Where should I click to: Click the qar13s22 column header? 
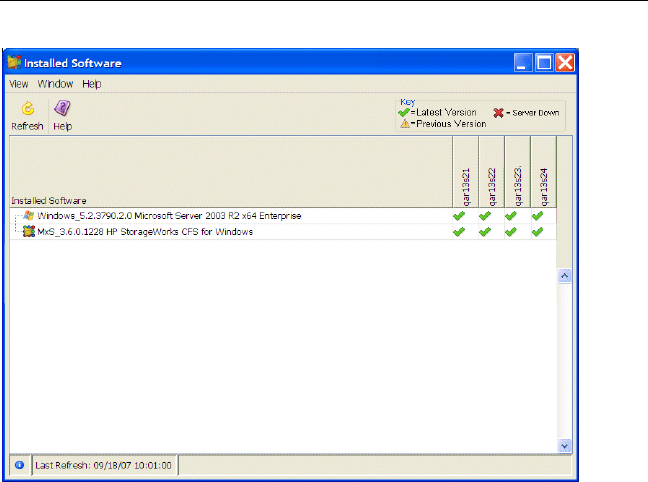click(491, 172)
